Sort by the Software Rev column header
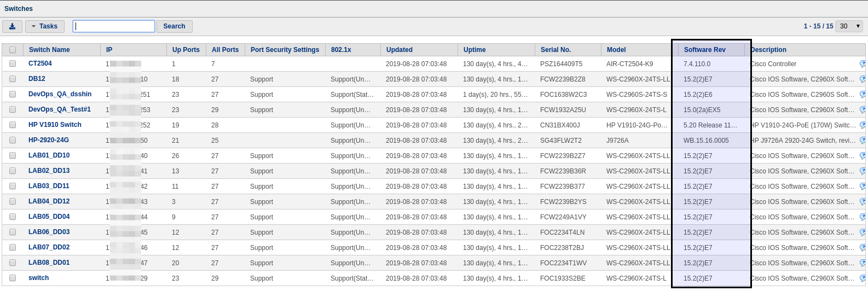868x291 pixels. [704, 50]
